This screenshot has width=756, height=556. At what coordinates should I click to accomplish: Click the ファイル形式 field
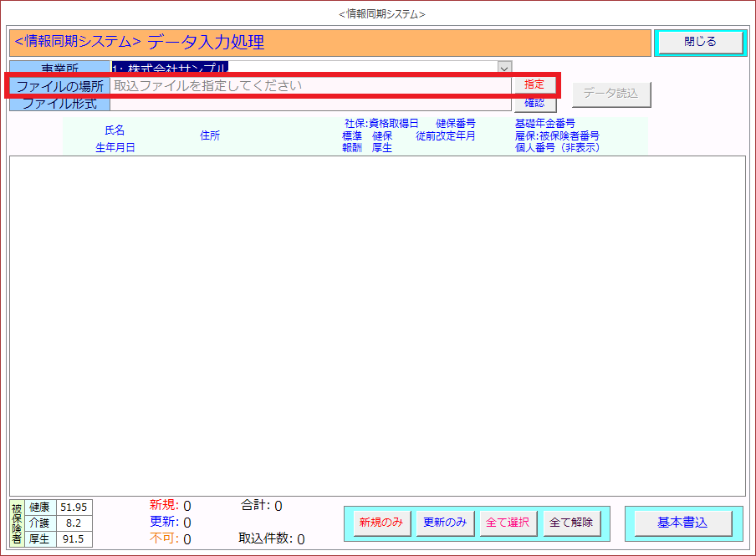point(309,104)
